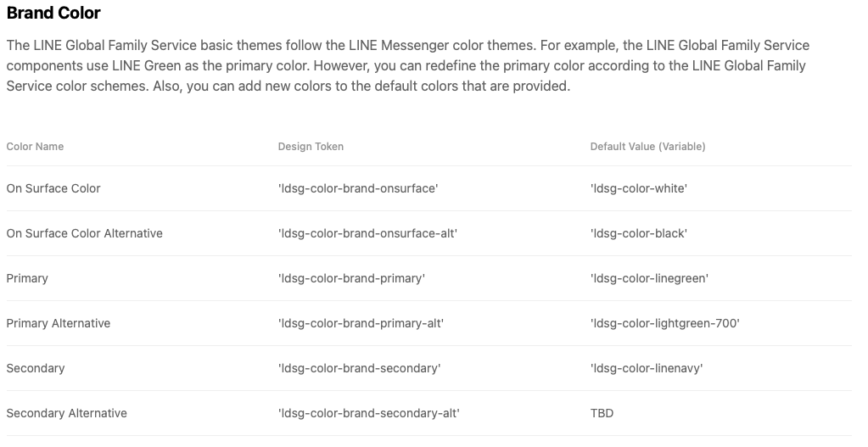Click the Secondary color name cell
The width and height of the screenshot is (868, 447).
36,368
